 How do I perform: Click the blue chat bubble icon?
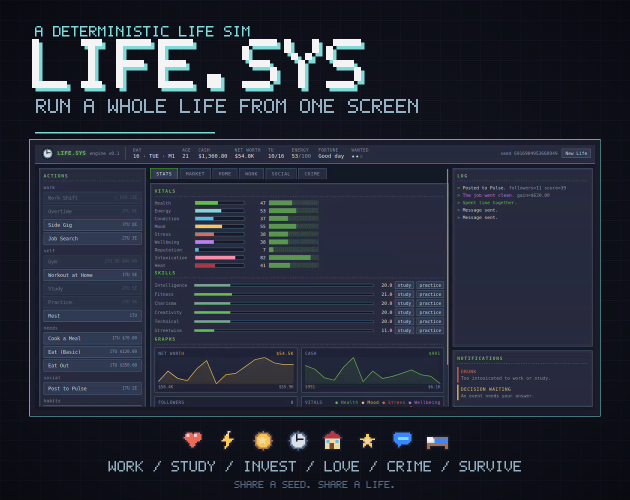tap(403, 440)
